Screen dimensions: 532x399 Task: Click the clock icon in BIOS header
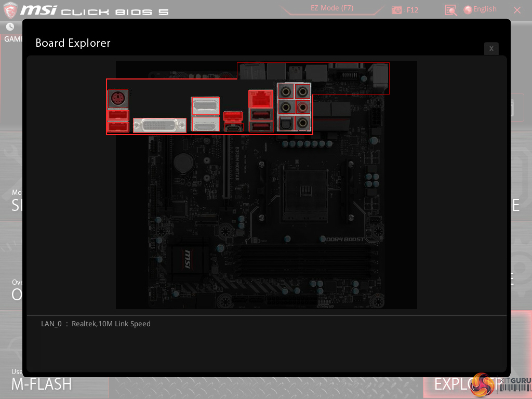(10, 26)
